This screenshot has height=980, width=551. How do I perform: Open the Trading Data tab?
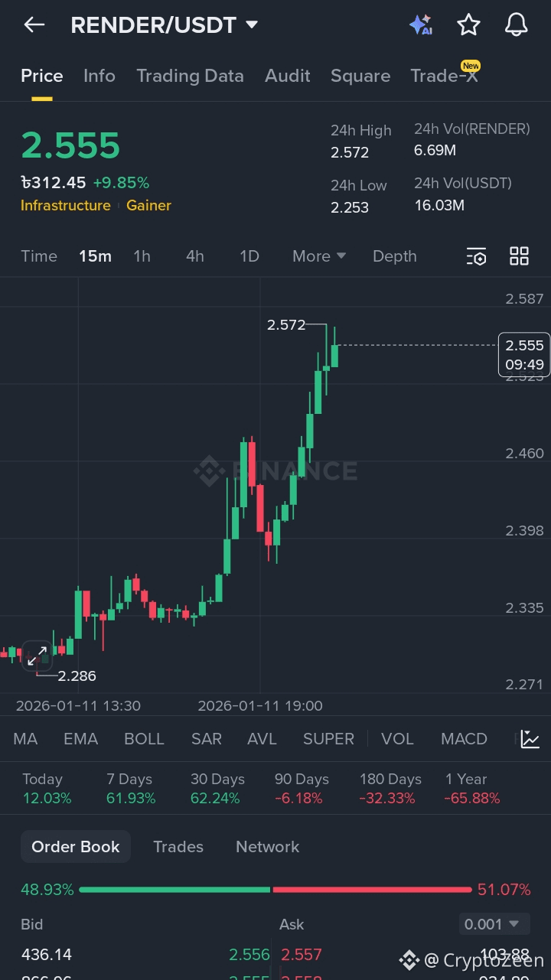click(190, 76)
